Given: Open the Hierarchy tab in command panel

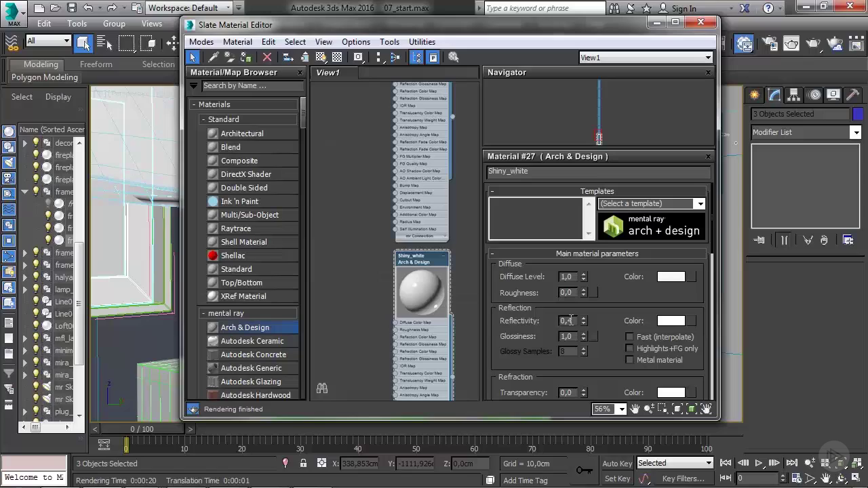Looking at the screenshot, I should [793, 95].
